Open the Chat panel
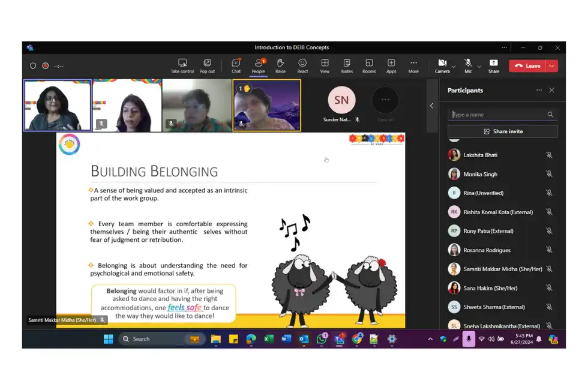Image resolution: width=588 pixels, height=390 pixels. pos(236,65)
